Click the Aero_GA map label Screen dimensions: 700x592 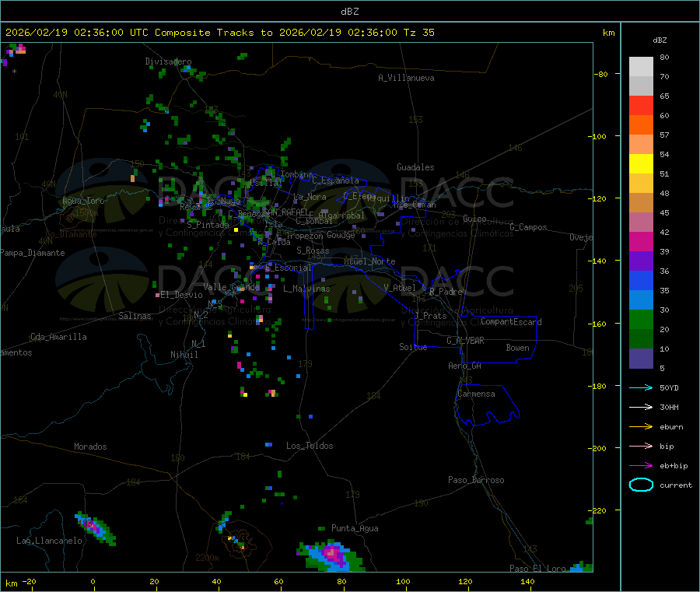point(465,366)
